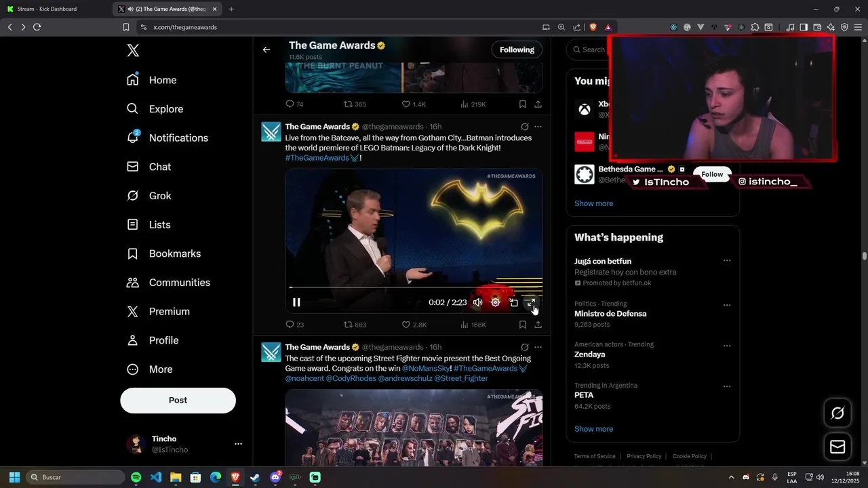Click the Batman video progress bar
868x488 pixels.
414,287
